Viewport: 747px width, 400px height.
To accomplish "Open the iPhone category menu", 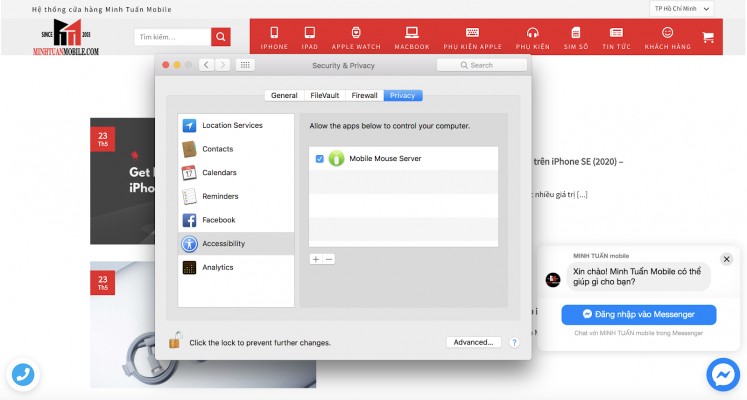I will pyautogui.click(x=274, y=38).
